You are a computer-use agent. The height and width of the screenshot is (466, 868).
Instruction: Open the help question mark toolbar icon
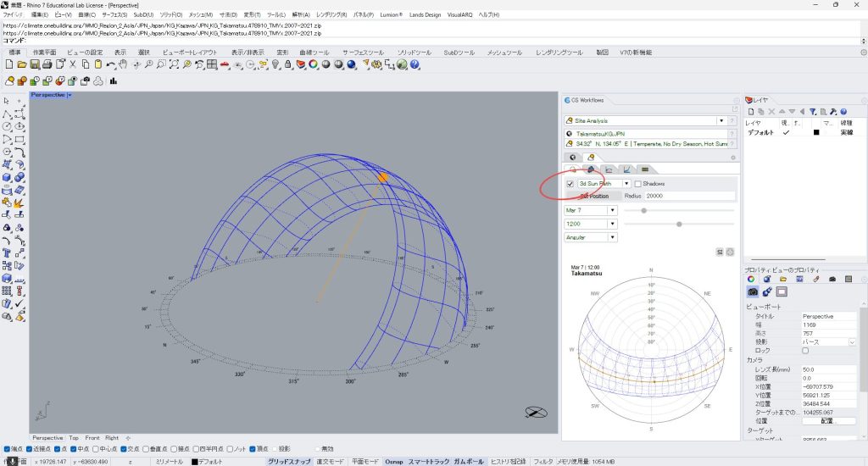click(x=415, y=64)
